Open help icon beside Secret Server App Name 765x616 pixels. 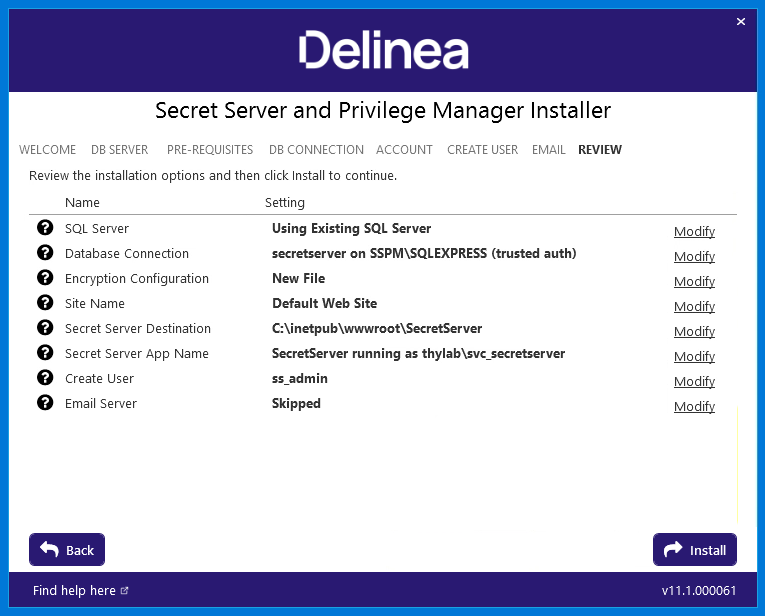pyautogui.click(x=45, y=352)
